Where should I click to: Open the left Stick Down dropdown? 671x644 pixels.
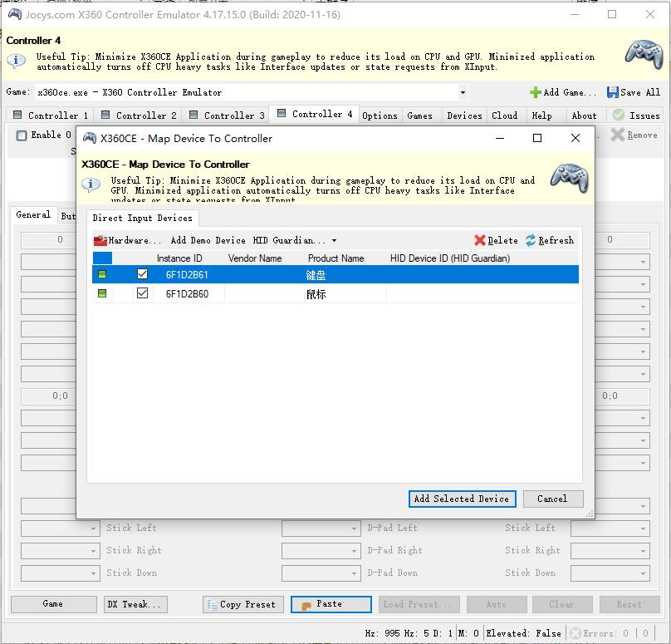pyautogui.click(x=93, y=573)
